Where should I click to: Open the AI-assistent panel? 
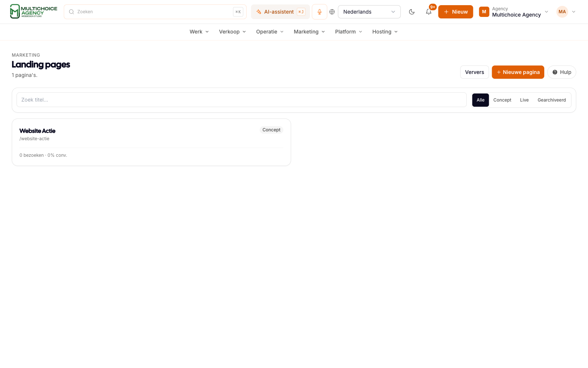pyautogui.click(x=280, y=12)
